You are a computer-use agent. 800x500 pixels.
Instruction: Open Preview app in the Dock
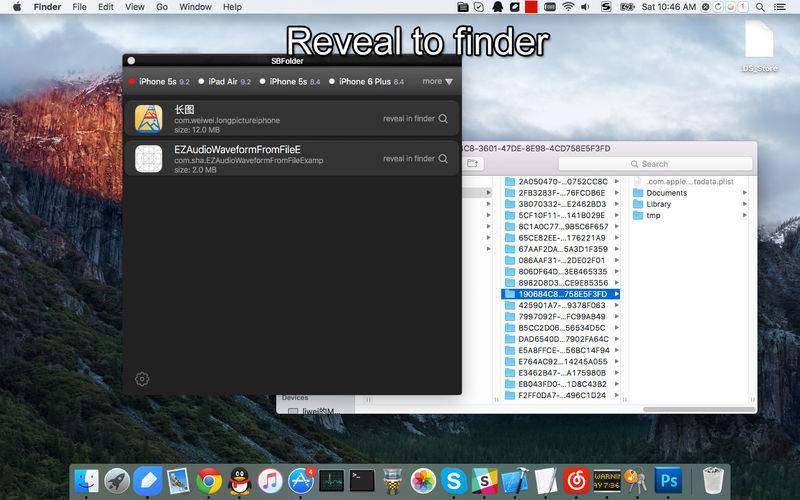click(x=178, y=481)
